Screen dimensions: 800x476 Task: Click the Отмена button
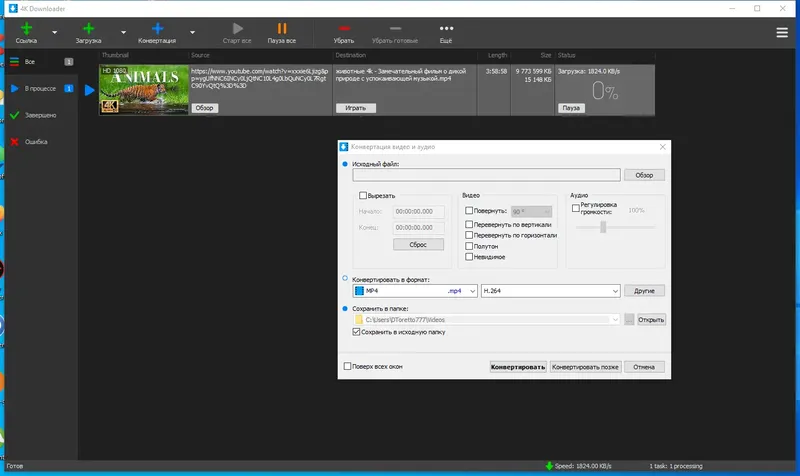(x=644, y=367)
